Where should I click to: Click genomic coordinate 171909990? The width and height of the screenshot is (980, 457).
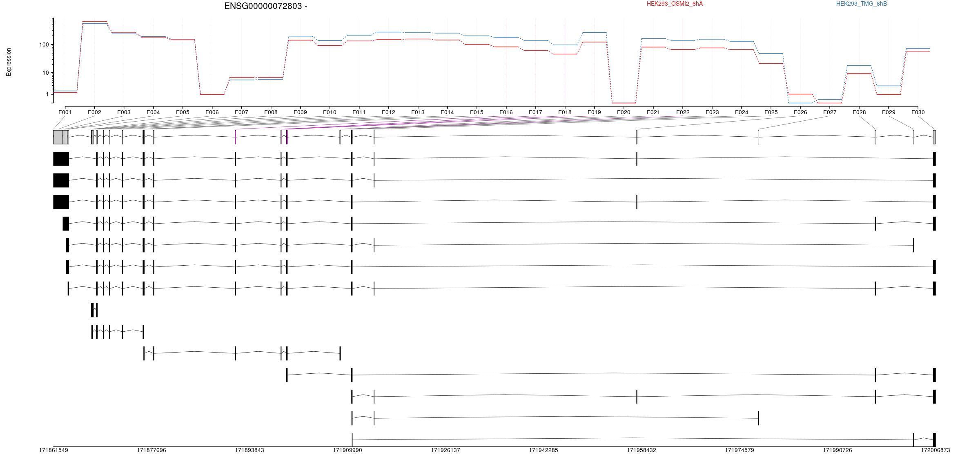pyautogui.click(x=347, y=450)
